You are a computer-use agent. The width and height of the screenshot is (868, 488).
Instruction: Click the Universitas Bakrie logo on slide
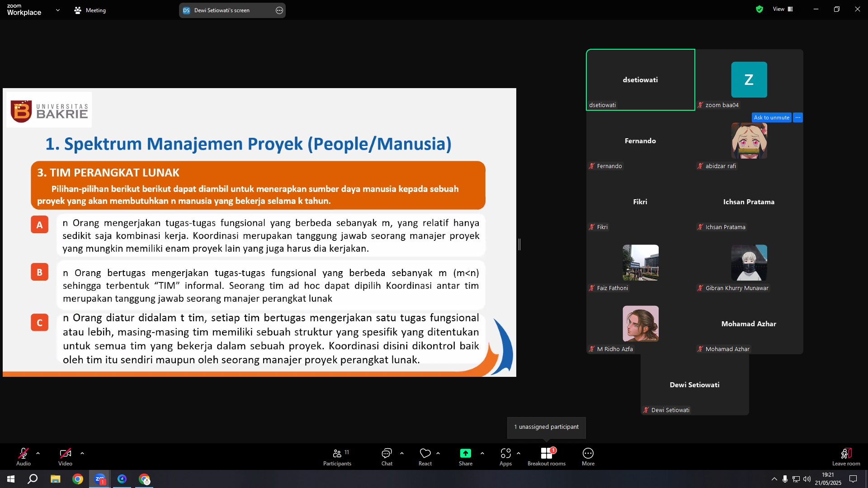coord(49,110)
